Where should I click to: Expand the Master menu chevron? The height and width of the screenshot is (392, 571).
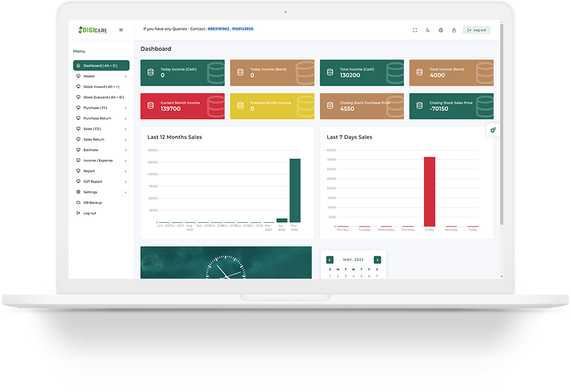(x=126, y=76)
